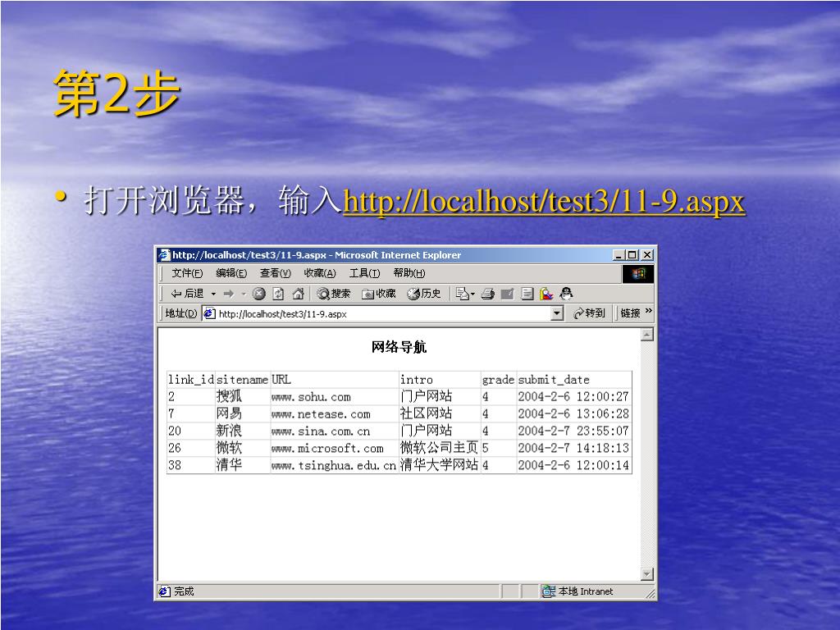Click the 清华大学网站 intro cell
This screenshot has height=630, width=840.
pyautogui.click(x=439, y=465)
